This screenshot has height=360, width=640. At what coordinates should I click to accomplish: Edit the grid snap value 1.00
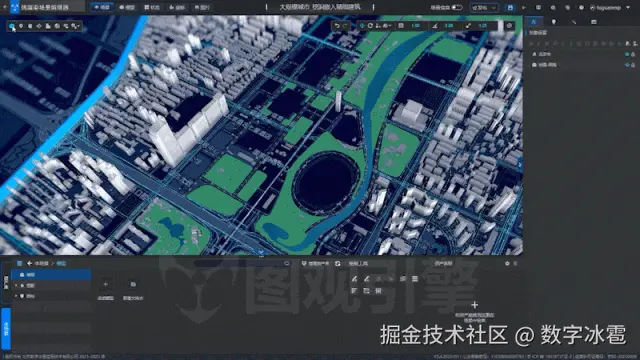[x=416, y=26]
